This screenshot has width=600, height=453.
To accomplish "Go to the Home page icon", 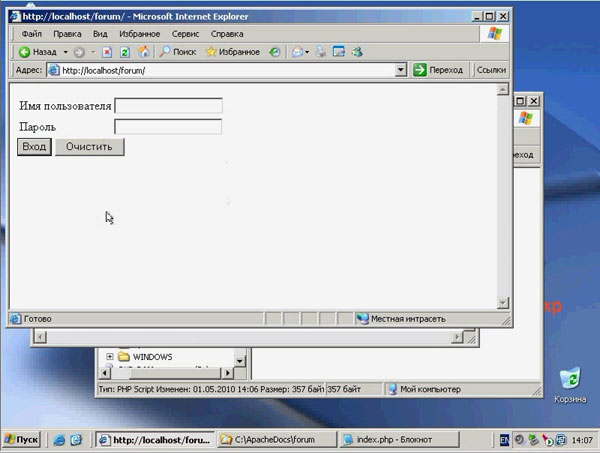I will tap(143, 52).
